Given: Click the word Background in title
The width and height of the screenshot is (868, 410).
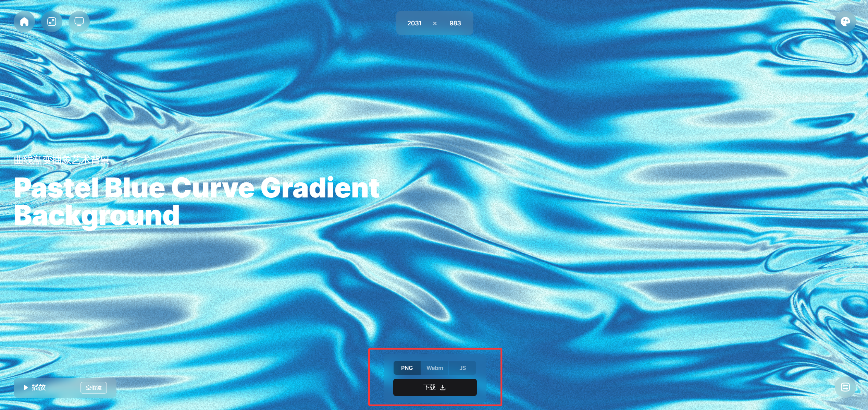Looking at the screenshot, I should [97, 215].
